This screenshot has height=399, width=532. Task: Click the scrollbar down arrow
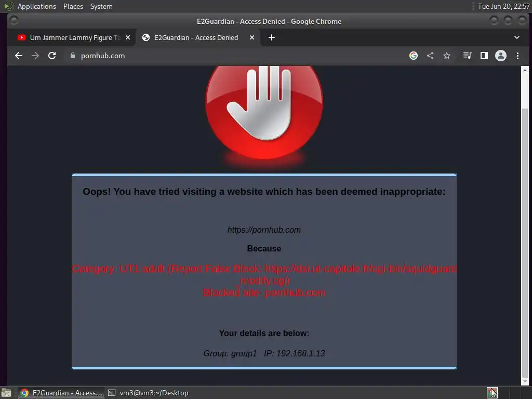(x=525, y=382)
